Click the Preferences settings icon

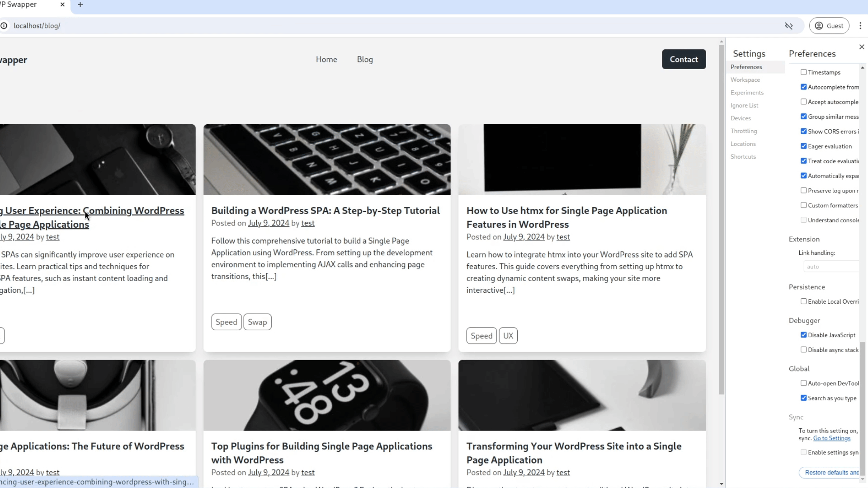pos(746,66)
